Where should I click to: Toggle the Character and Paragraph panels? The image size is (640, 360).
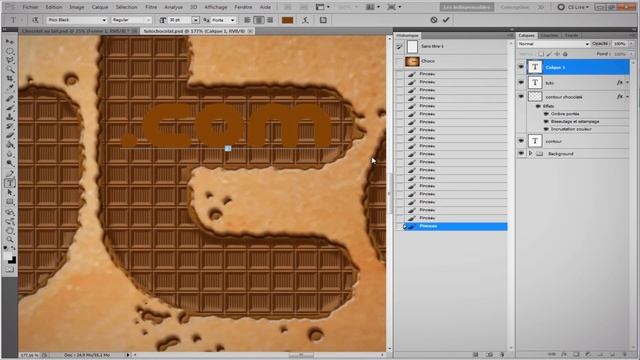[x=323, y=20]
